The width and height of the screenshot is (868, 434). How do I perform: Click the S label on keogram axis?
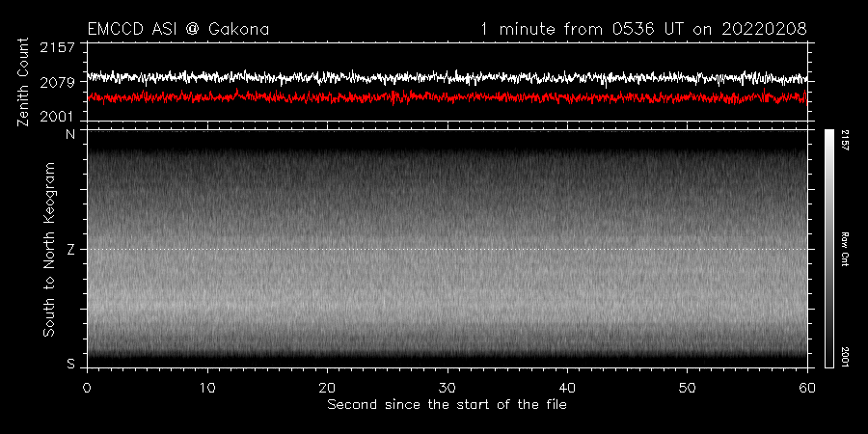click(70, 364)
